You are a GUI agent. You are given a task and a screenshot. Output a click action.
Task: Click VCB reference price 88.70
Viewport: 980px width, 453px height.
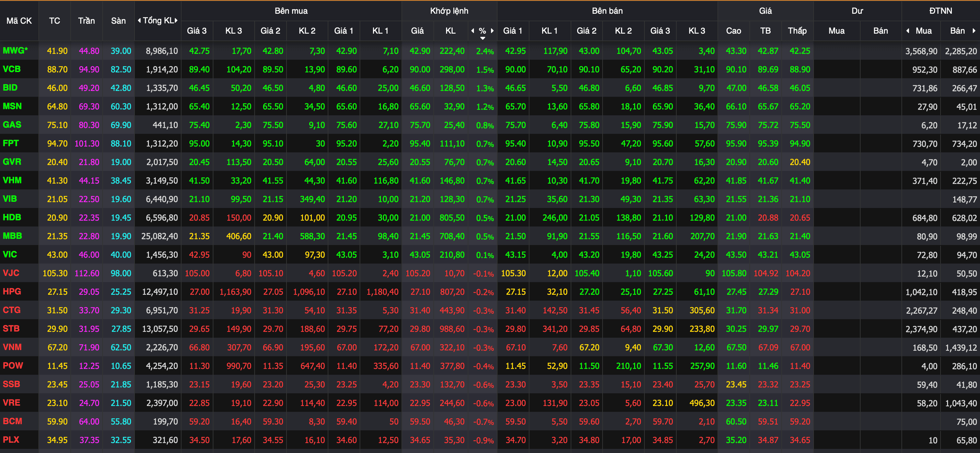pyautogui.click(x=57, y=70)
